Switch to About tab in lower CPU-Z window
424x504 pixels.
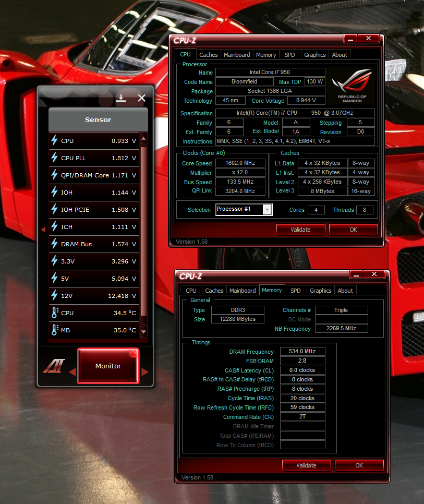tap(345, 291)
